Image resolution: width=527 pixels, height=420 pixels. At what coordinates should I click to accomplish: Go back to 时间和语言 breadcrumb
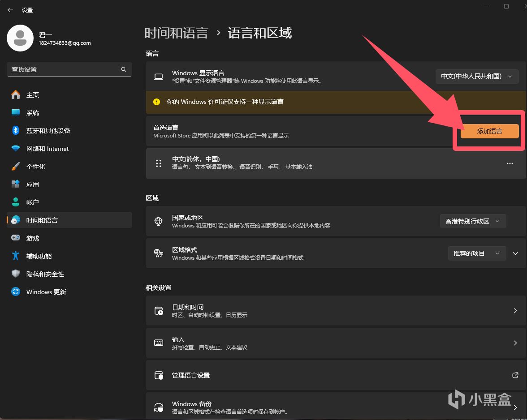pos(176,33)
